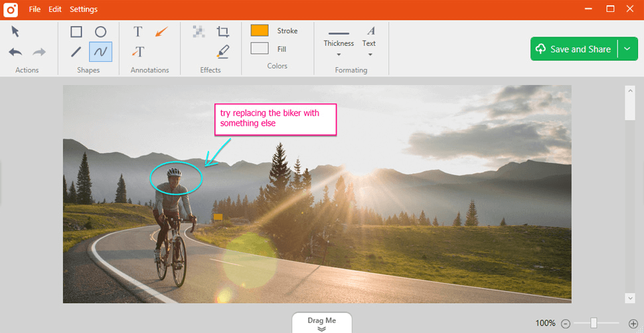The height and width of the screenshot is (333, 644).
Task: Open the Text formatting dropdown
Action: click(x=369, y=43)
